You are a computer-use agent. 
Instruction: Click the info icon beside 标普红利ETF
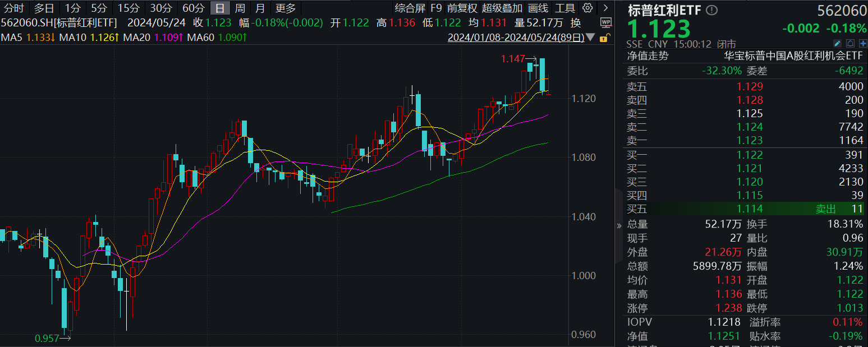(x=711, y=11)
